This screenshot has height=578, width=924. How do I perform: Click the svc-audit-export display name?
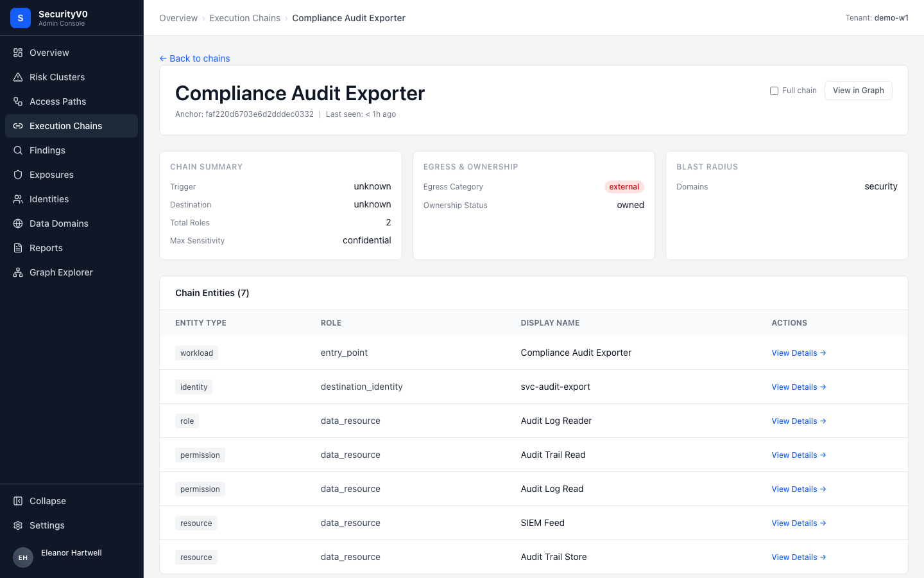pos(556,387)
